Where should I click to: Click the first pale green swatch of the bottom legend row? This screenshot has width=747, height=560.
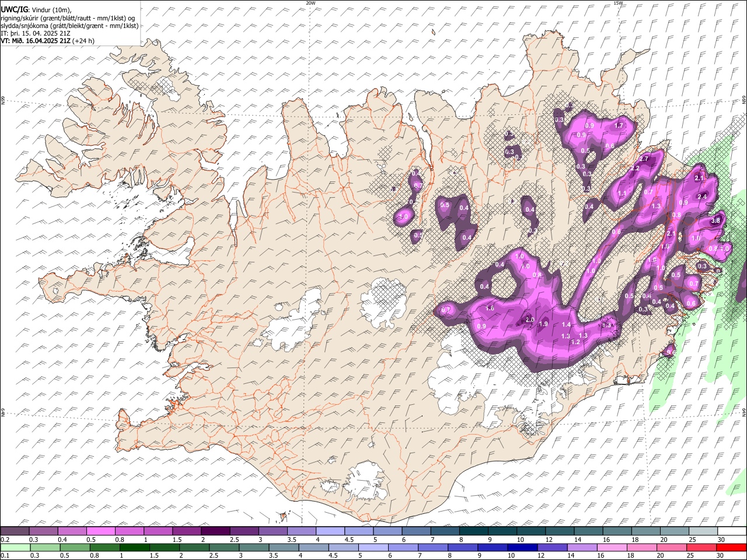[x=15, y=548]
